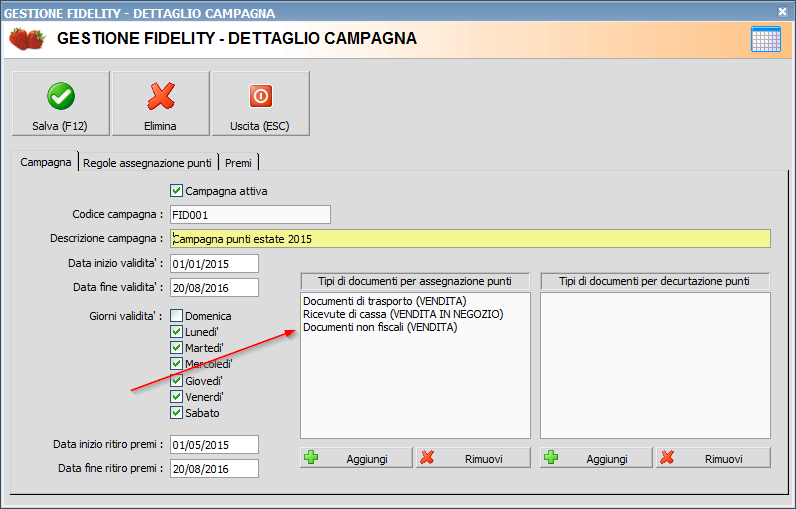Open the Regole assegnazione punti tab
Viewport: 796px width, 509px height.
(147, 163)
